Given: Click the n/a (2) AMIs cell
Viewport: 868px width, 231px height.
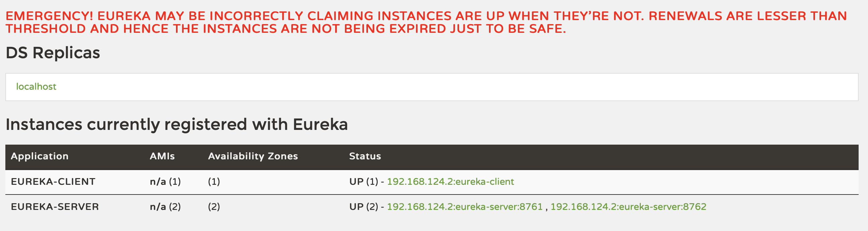Looking at the screenshot, I should (x=165, y=207).
